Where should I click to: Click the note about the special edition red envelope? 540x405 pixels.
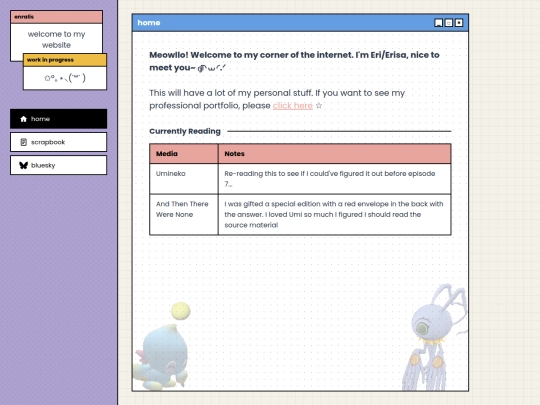click(334, 215)
